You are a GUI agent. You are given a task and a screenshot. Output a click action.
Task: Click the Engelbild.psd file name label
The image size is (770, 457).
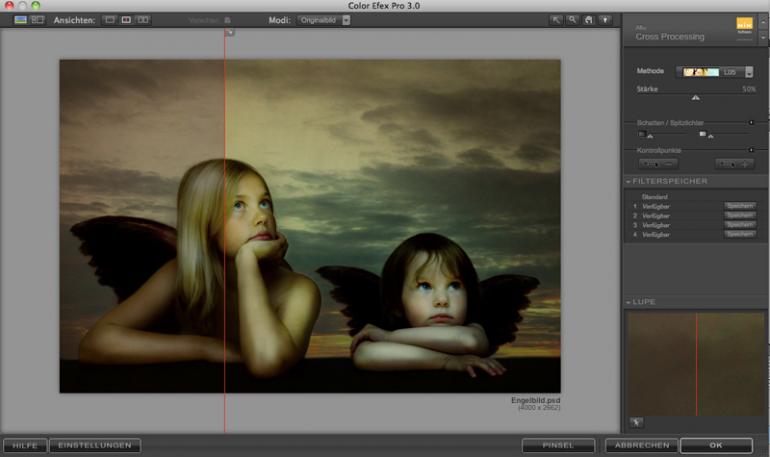pyautogui.click(x=535, y=401)
